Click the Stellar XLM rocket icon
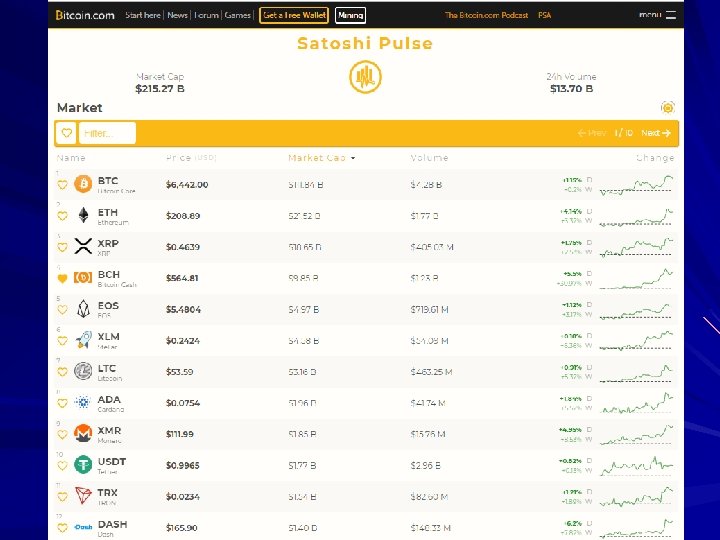 (83, 340)
